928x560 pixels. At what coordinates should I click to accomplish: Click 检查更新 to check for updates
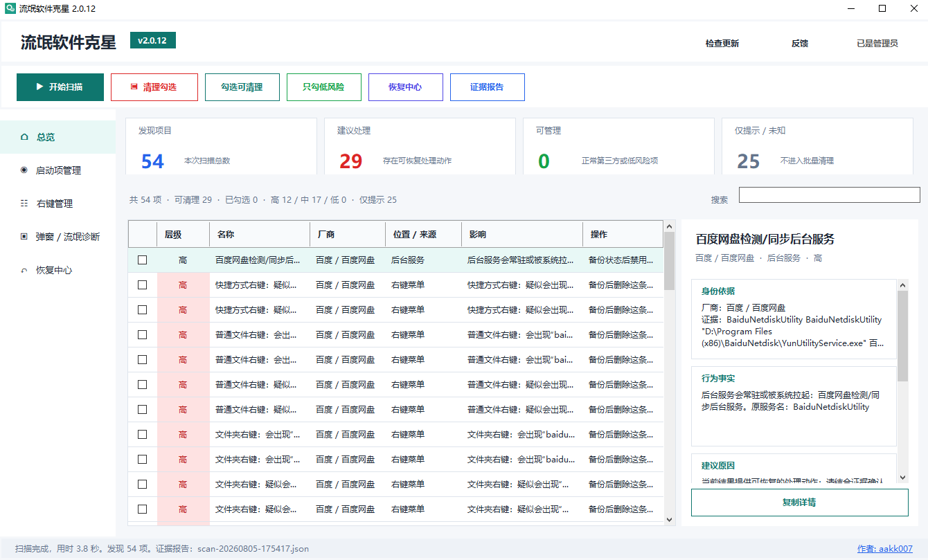coord(722,43)
